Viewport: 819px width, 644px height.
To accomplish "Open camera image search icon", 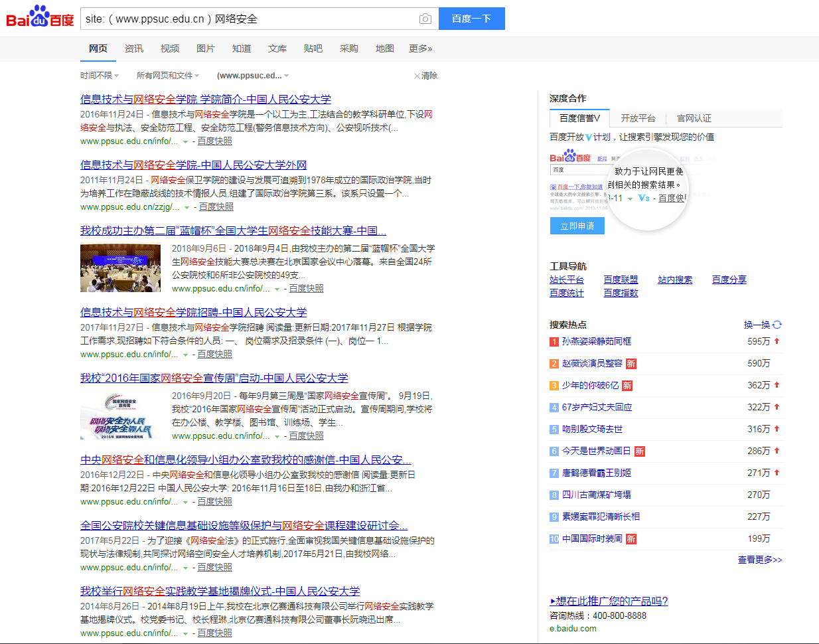I will pos(425,19).
